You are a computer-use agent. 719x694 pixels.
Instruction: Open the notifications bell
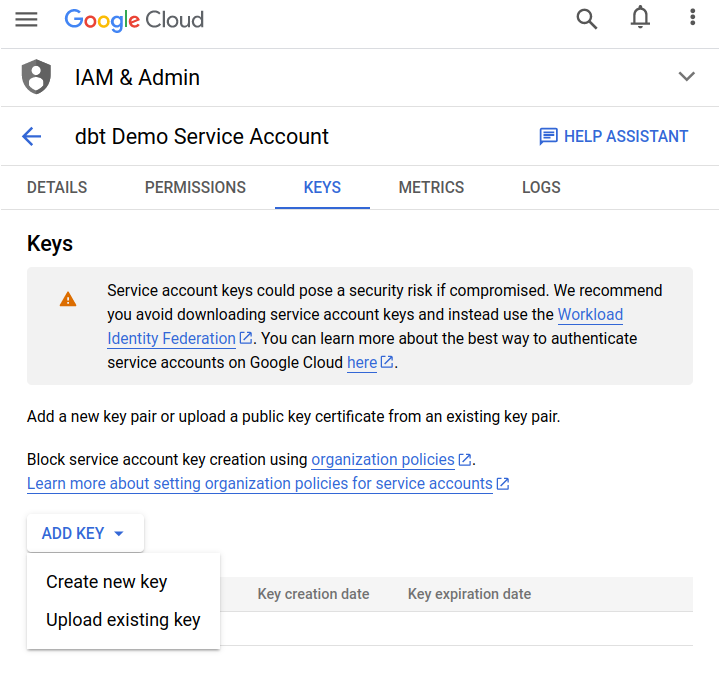point(640,18)
